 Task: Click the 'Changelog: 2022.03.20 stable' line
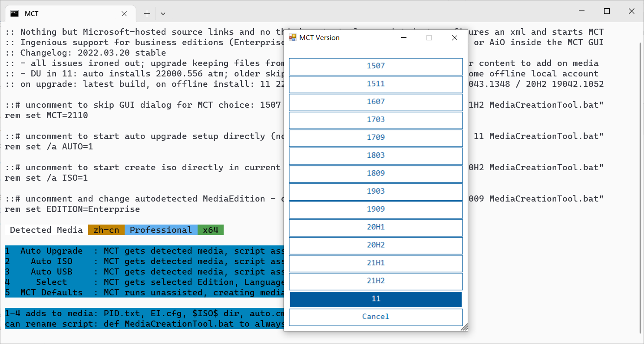click(86, 53)
